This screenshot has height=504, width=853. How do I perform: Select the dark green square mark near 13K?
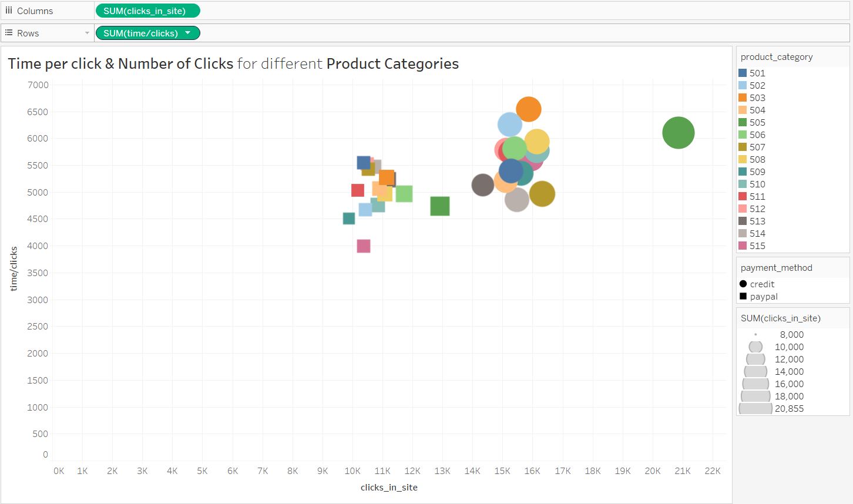point(440,206)
